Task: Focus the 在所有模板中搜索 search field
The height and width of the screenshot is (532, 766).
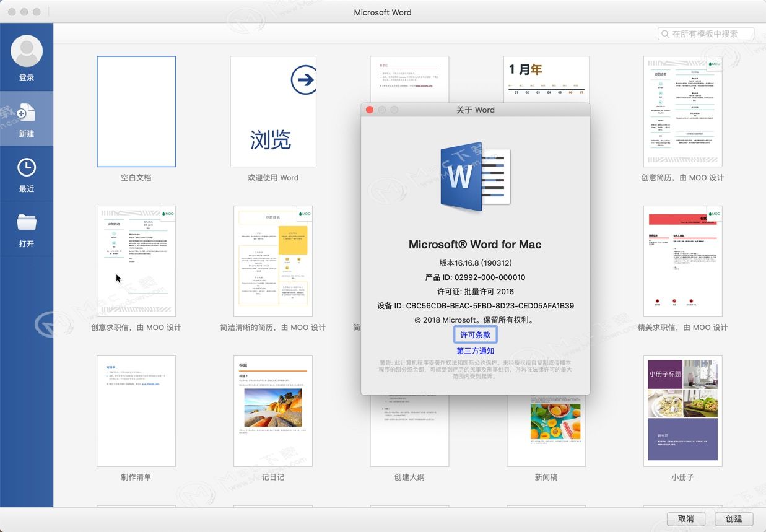Action: (x=706, y=34)
